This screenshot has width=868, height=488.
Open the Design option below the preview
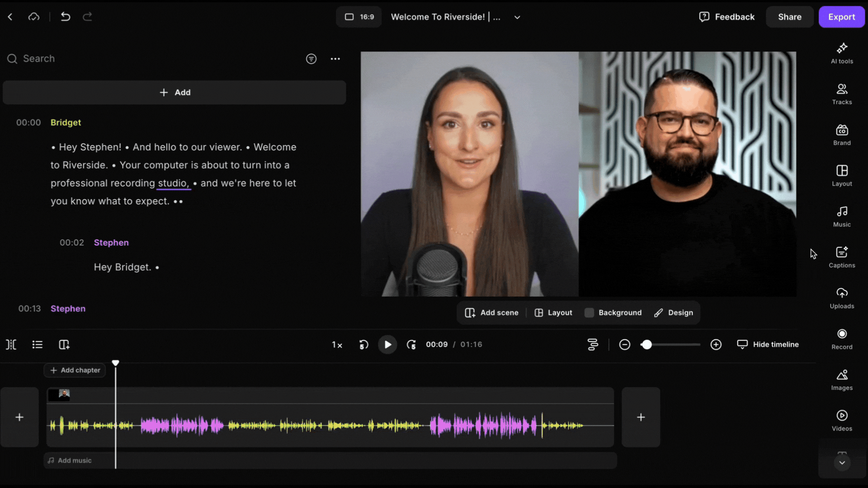(674, 313)
